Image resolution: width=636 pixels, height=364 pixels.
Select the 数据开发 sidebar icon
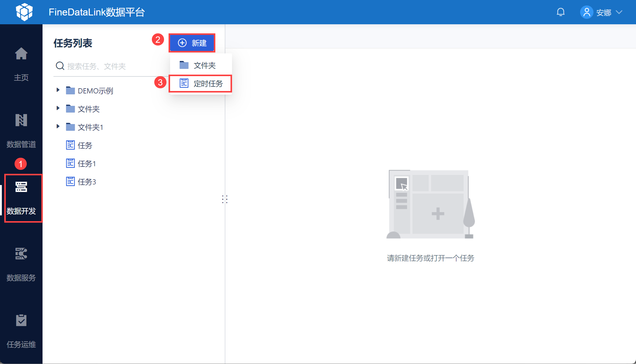click(21, 187)
